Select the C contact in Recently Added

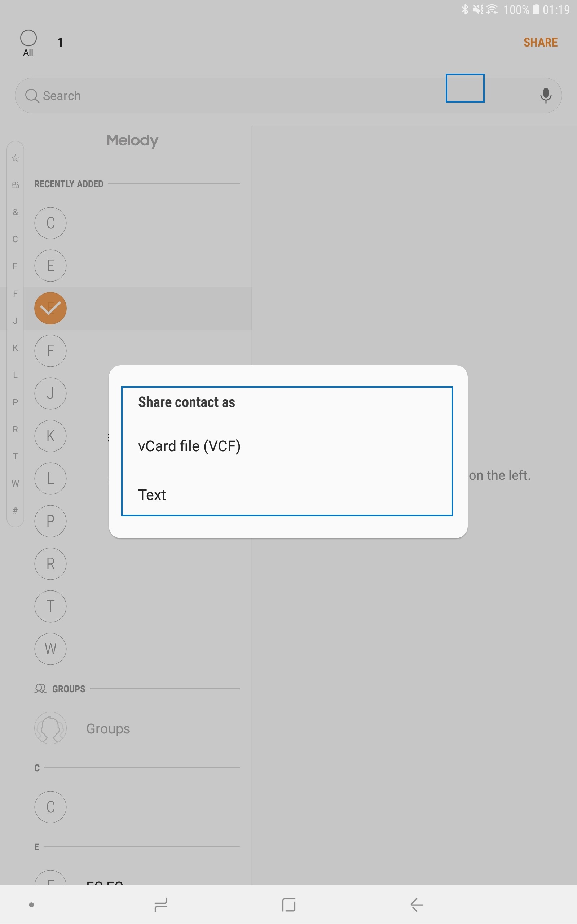(50, 223)
